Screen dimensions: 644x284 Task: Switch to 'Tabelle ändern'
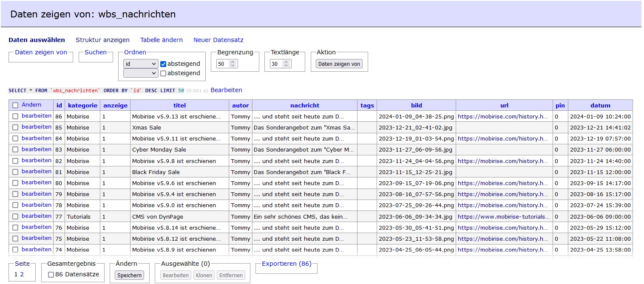coord(162,40)
